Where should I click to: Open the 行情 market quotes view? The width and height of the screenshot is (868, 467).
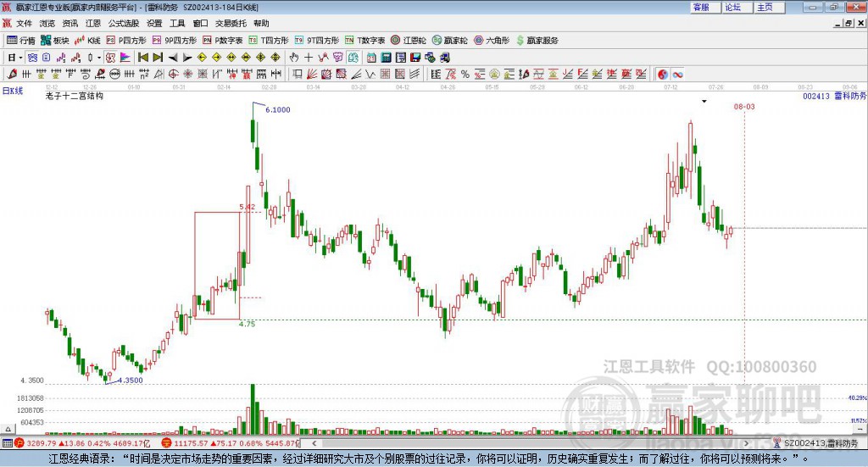tap(21, 41)
